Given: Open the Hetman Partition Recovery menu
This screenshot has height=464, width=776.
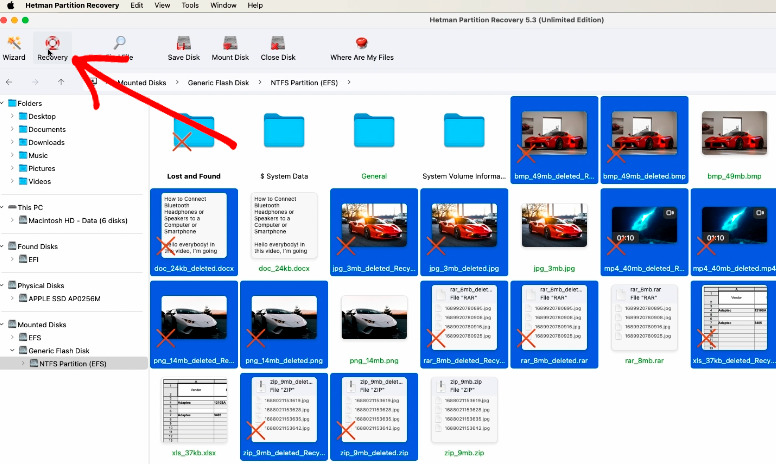Looking at the screenshot, I should click(72, 5).
